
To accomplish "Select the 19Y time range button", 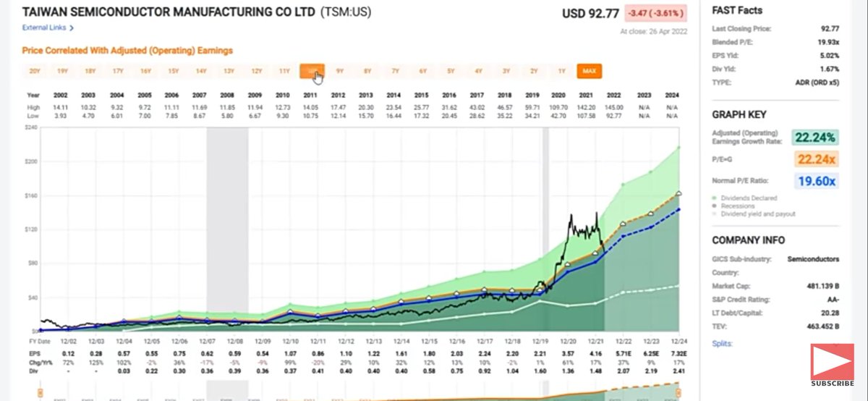I will (62, 71).
